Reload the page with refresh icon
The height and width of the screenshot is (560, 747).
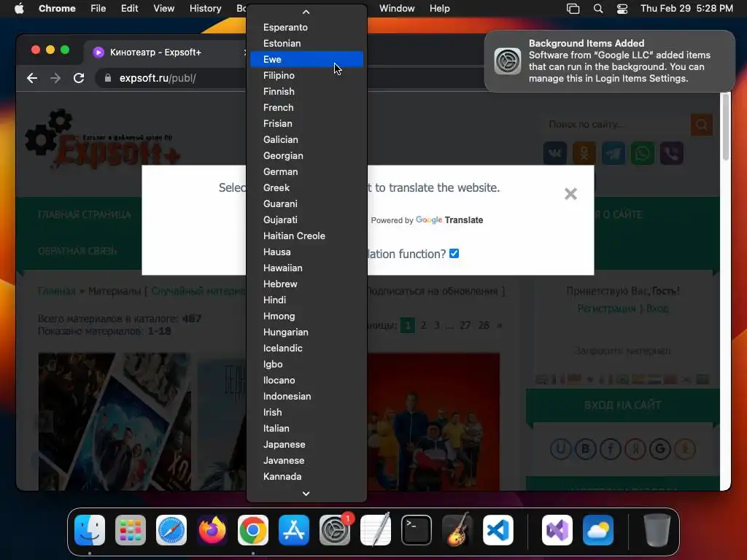(x=79, y=78)
